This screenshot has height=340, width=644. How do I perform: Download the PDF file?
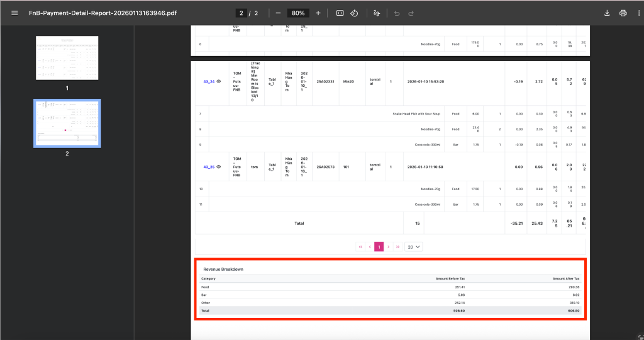click(x=607, y=13)
